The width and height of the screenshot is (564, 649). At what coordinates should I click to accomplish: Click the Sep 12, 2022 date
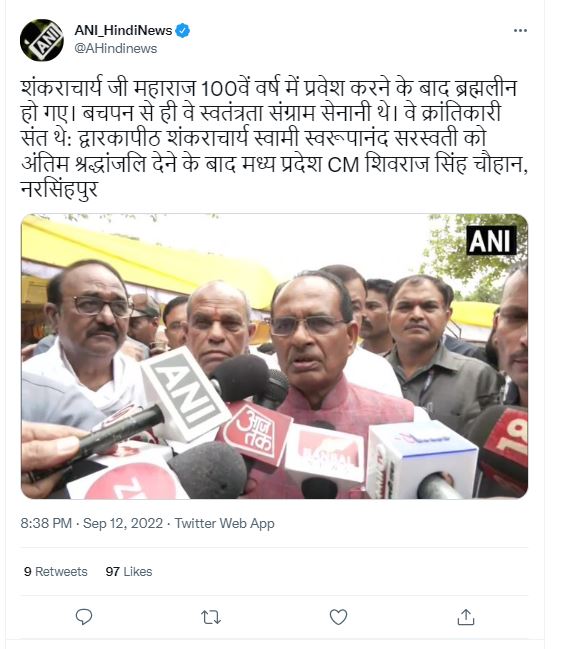(x=123, y=523)
